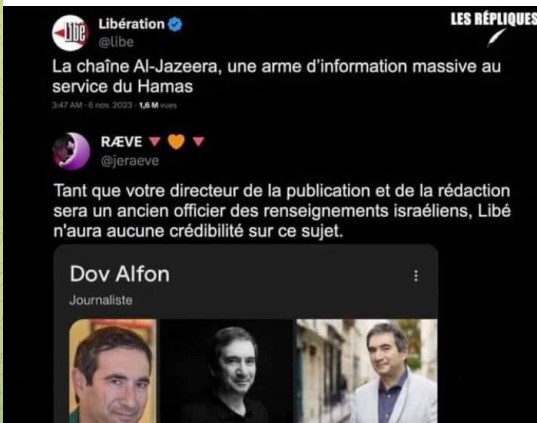Screen dimensions: 537x423
Task: Click the Les Répliques feather logo
Action: tap(497, 37)
